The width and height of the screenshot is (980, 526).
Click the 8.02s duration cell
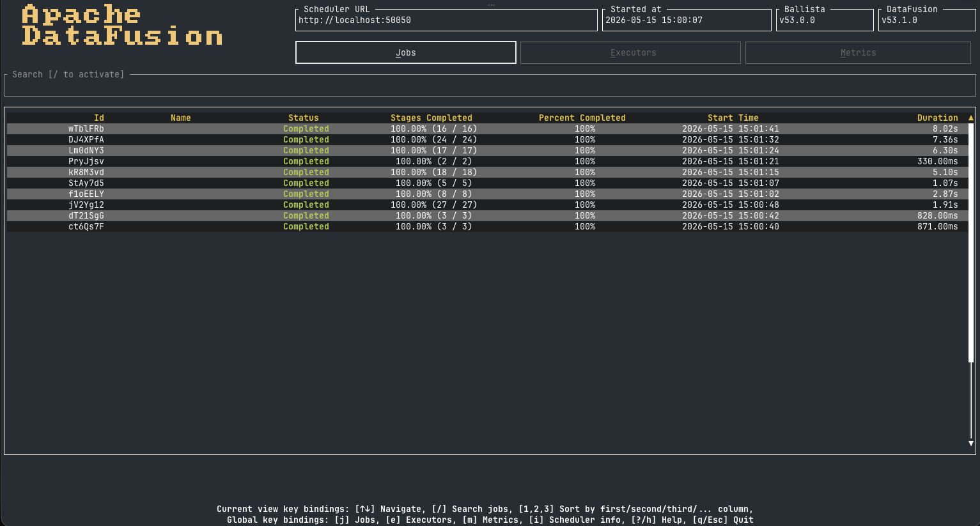pyautogui.click(x=945, y=128)
